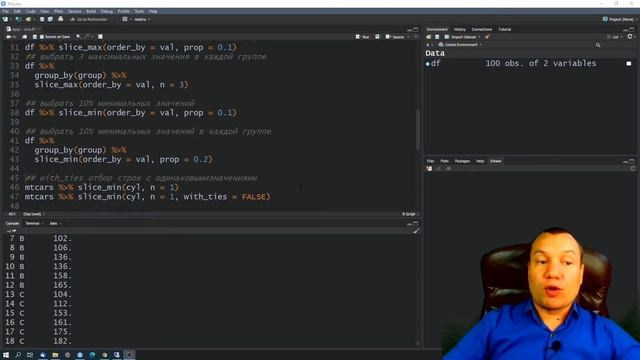Open the Task View button in the taskbar

coord(30,355)
